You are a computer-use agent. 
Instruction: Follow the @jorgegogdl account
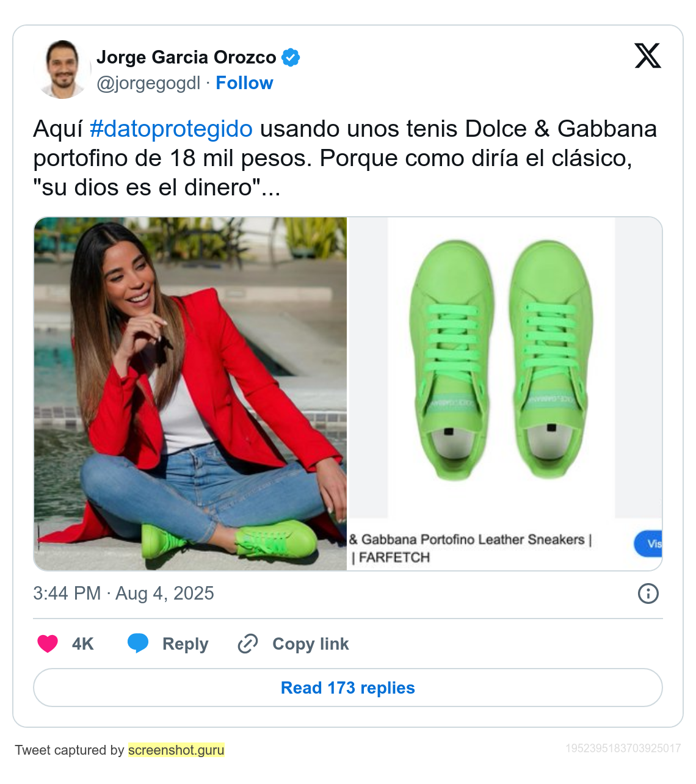244,83
